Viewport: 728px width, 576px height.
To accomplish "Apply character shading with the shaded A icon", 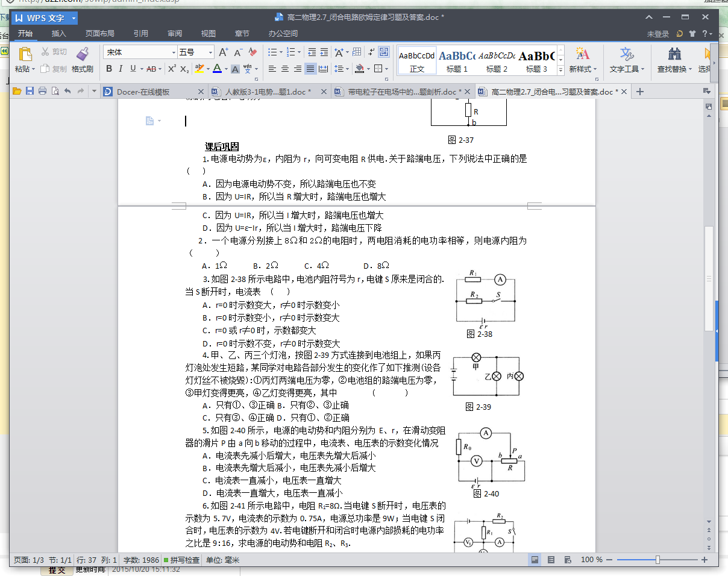I will [x=235, y=69].
